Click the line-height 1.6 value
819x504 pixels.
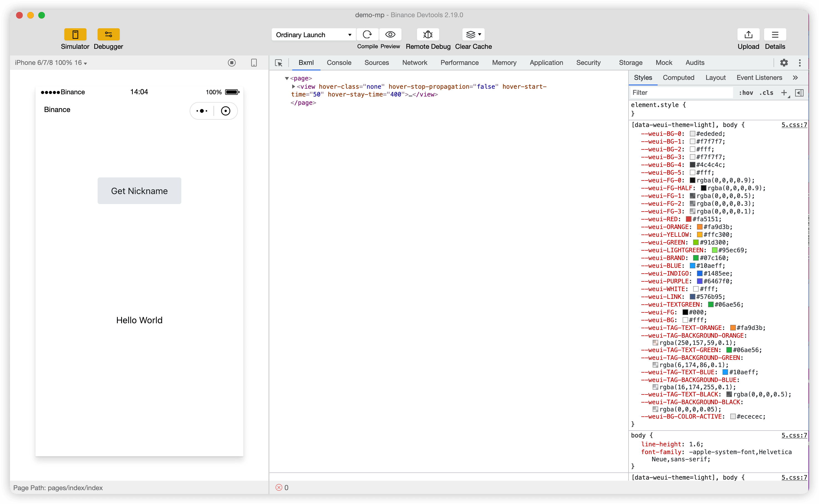696,444
